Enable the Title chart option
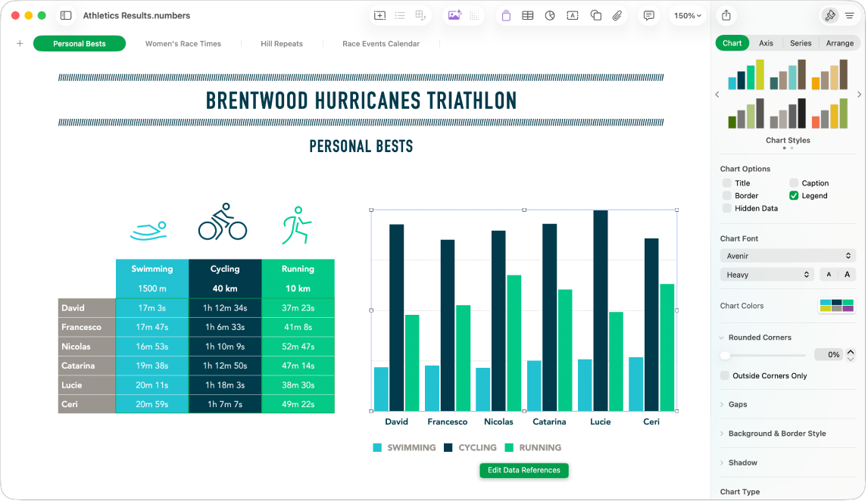This screenshot has height=501, width=868. pos(726,182)
